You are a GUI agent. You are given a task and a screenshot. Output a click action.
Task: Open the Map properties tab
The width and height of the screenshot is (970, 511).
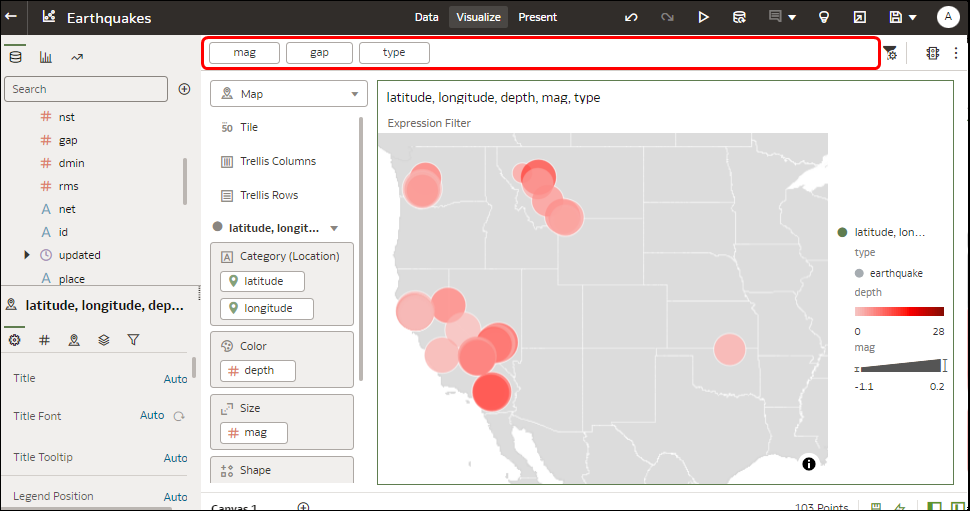tap(74, 340)
